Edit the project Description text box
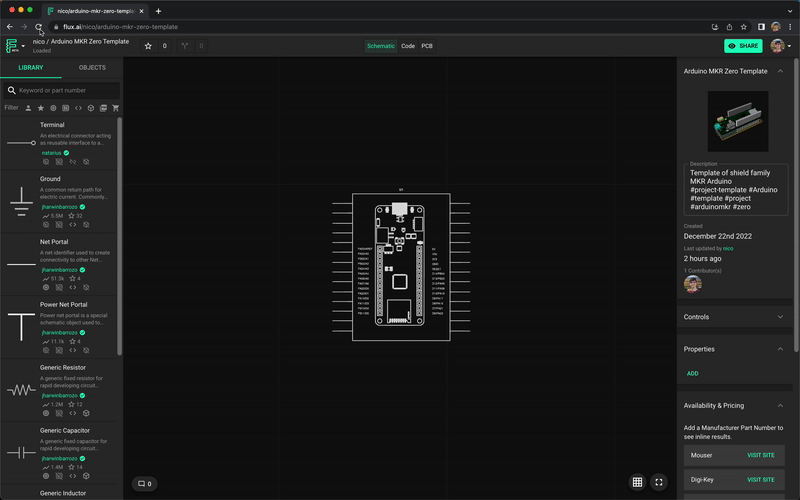Image resolution: width=800 pixels, height=500 pixels. tap(736, 190)
